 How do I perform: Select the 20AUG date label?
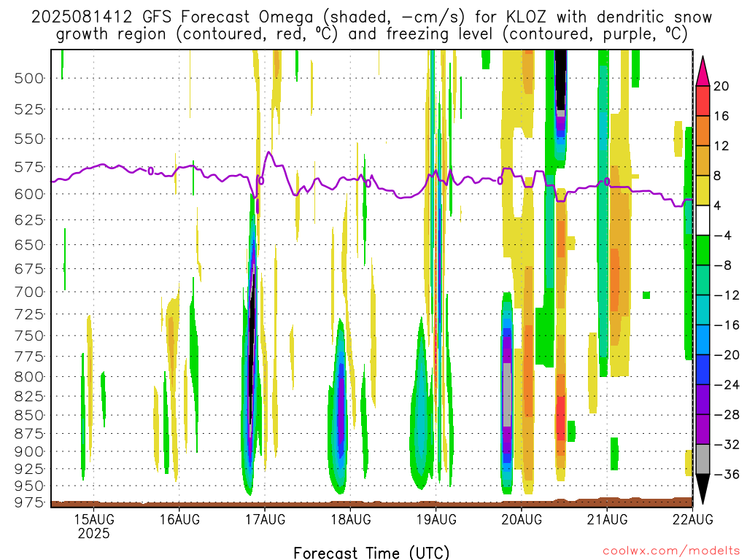[x=522, y=519]
